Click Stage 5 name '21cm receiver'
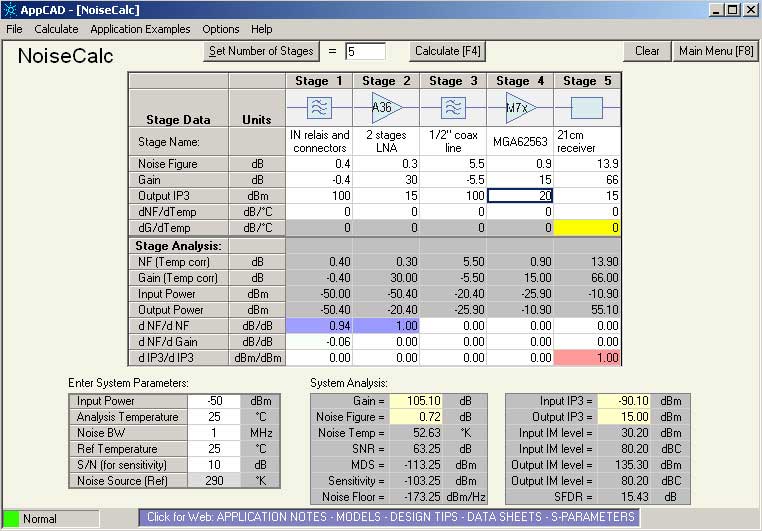 click(x=587, y=141)
